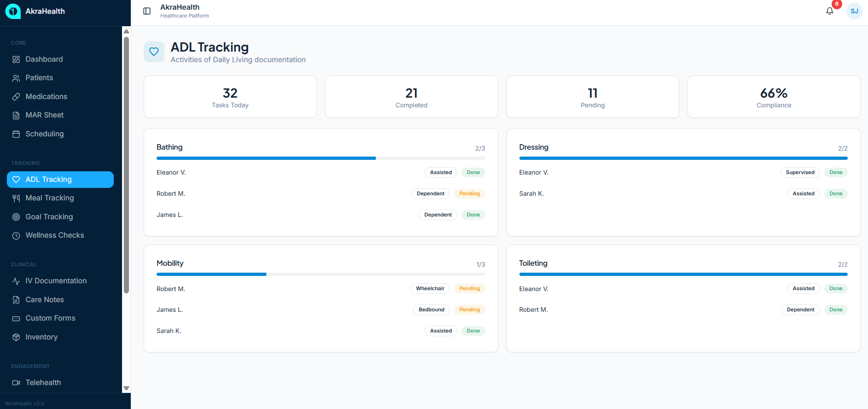Open the SJ user avatar menu
This screenshot has width=868, height=409.
[854, 11]
